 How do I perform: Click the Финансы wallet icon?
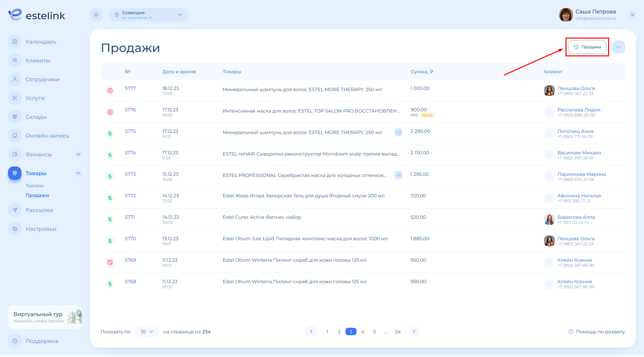15,154
